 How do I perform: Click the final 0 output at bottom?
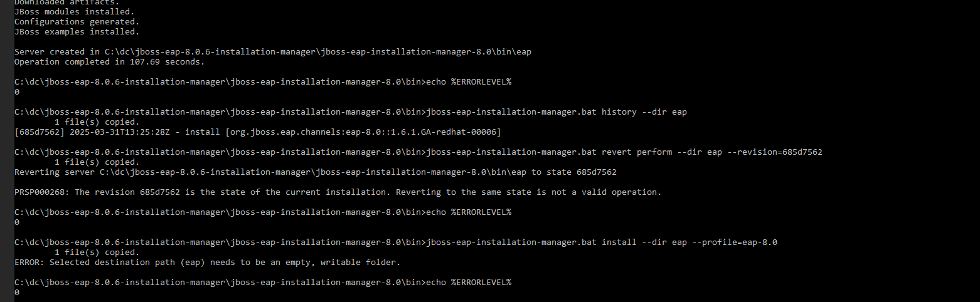click(17, 293)
